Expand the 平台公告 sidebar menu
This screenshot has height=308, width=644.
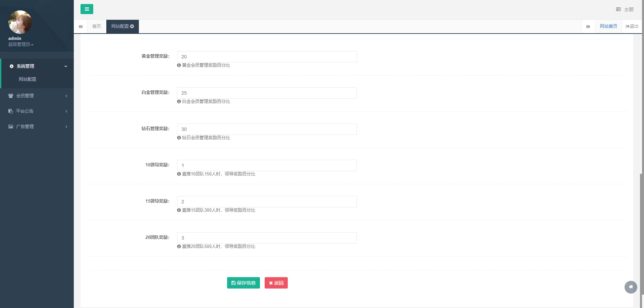pos(37,111)
